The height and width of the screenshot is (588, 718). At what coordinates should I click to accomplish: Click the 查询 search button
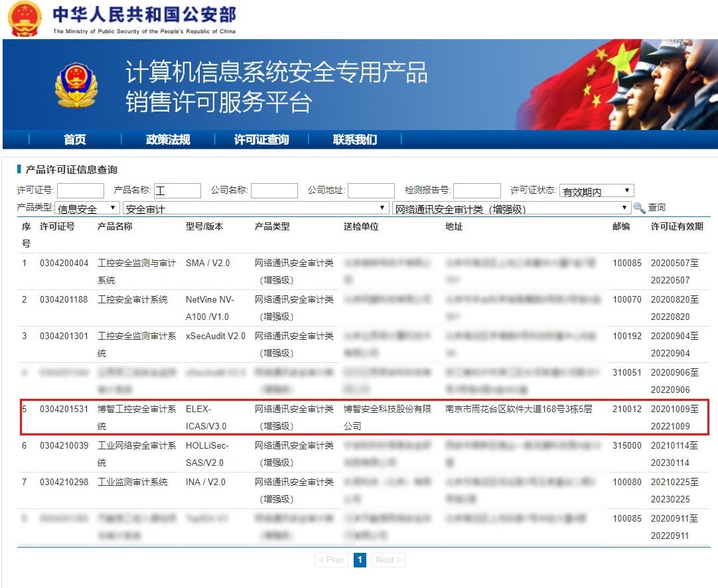pyautogui.click(x=656, y=208)
